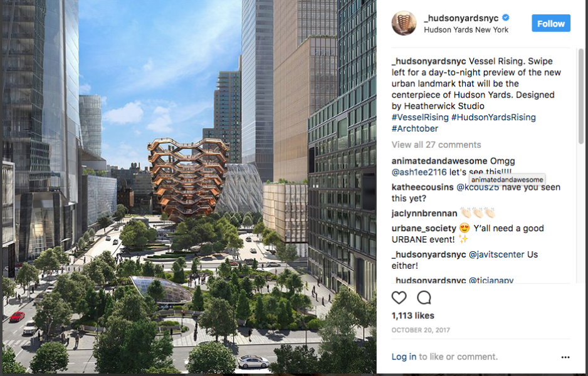Open the _hudsonyardsnyc profile avatar

click(404, 23)
